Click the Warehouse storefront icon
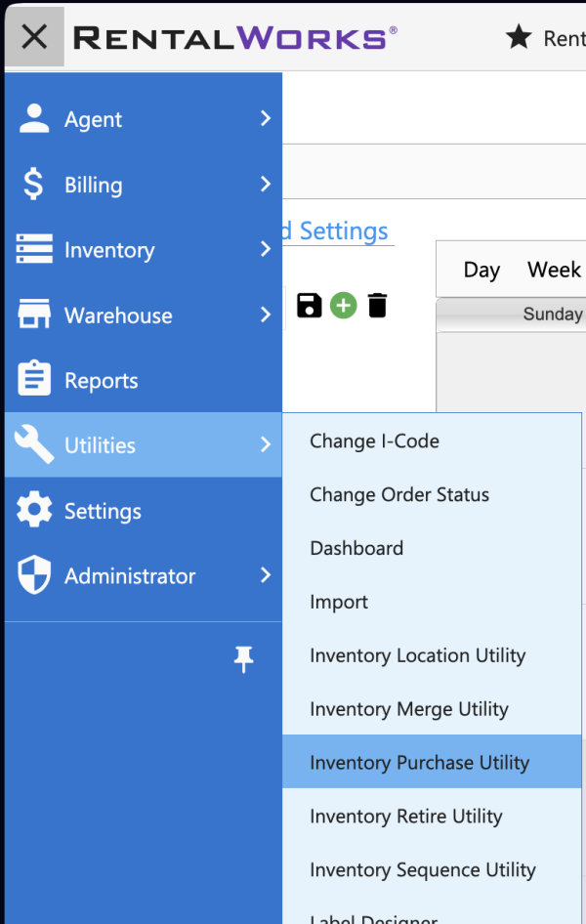Viewport: 586px width, 924px height. [34, 315]
